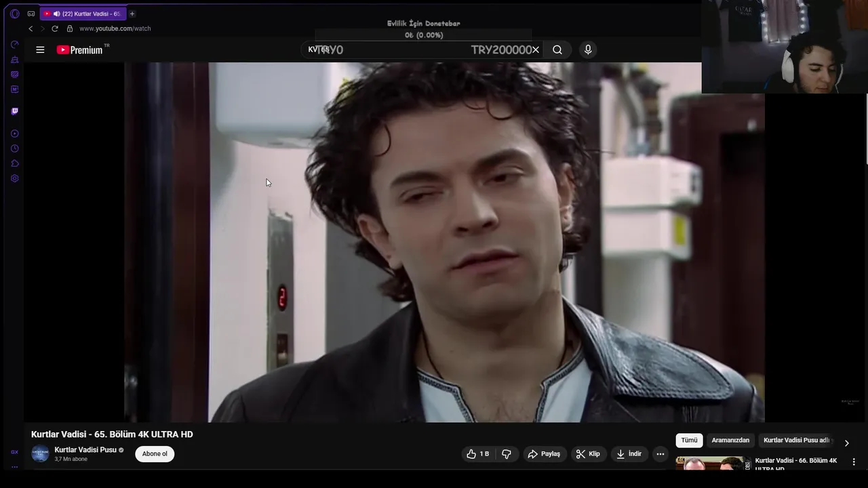This screenshot has width=868, height=488.
Task: View site info via padlock icon
Action: 69,28
